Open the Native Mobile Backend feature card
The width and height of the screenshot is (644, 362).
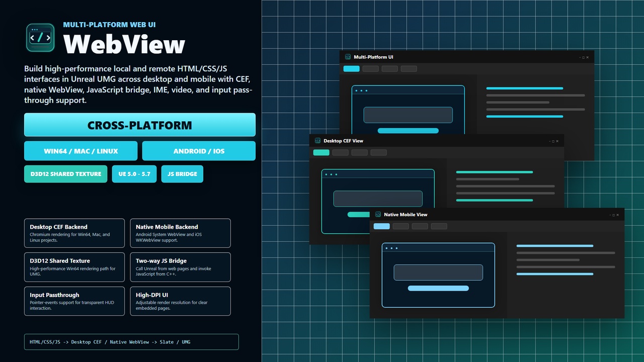pos(181,233)
